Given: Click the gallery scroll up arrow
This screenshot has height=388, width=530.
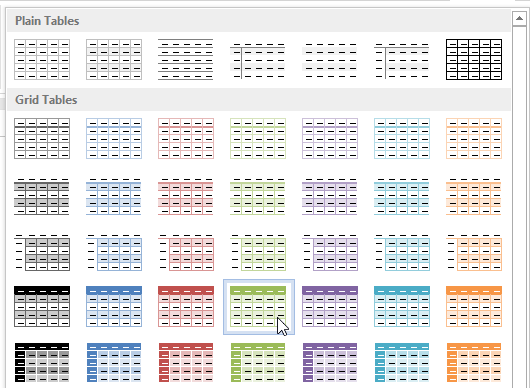Looking at the screenshot, I should (519, 18).
